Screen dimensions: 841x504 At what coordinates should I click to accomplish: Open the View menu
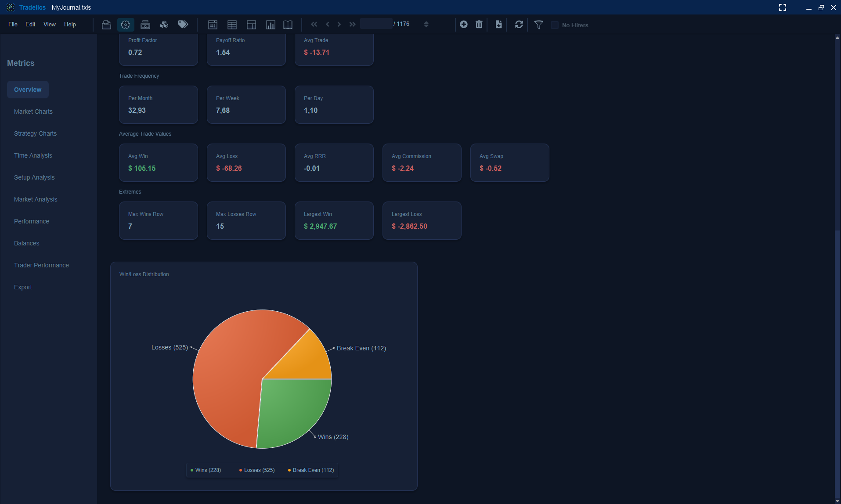[49, 24]
